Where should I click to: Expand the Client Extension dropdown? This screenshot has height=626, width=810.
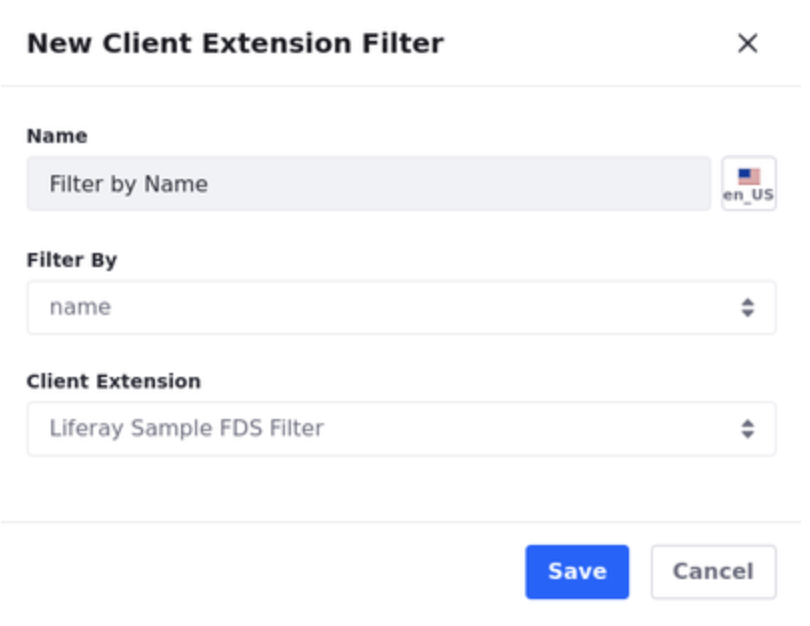(x=401, y=429)
